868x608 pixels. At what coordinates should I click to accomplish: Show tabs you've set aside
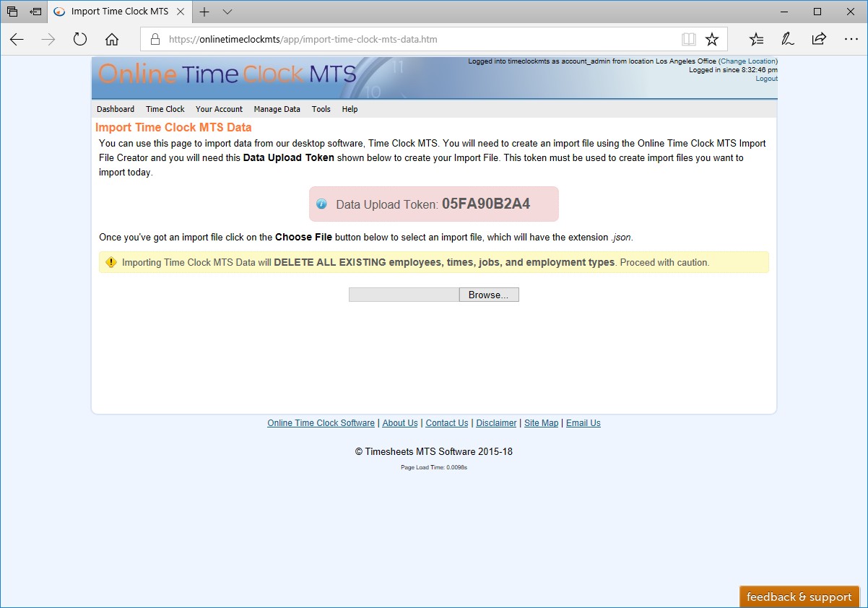click(x=12, y=12)
